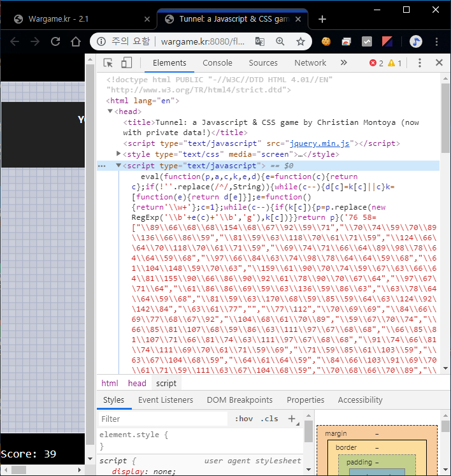Open the red and blue extension icon
This screenshot has width=451, height=476.
pyautogui.click(x=387, y=41)
